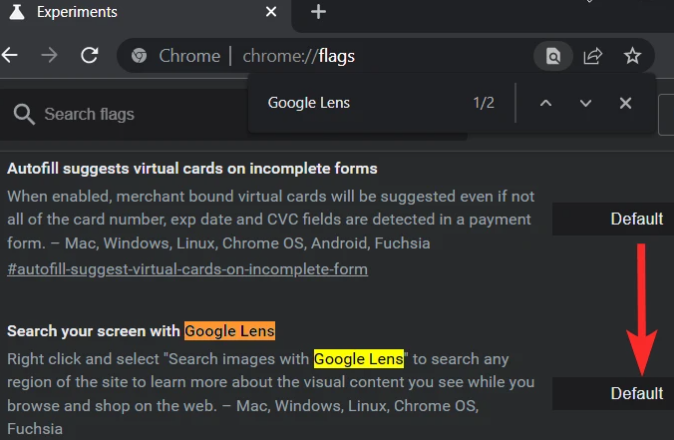Click the orange highlighted Google Lens match

coord(230,331)
